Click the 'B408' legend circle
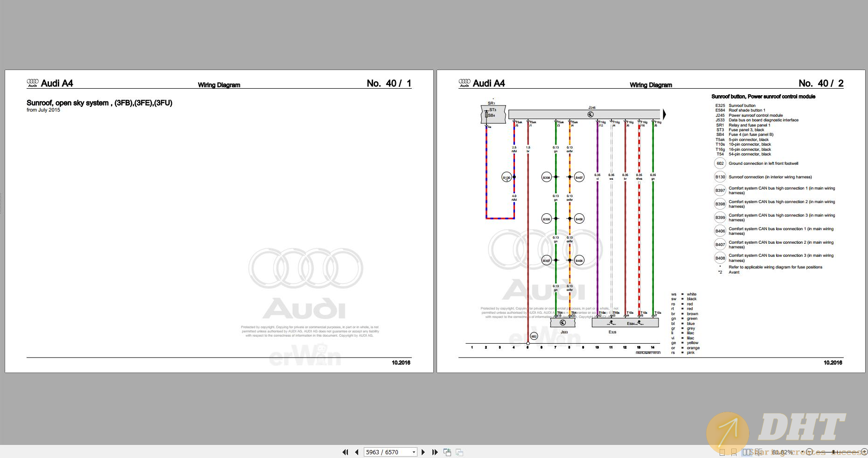Screen dimensions: 868x458 720,258
